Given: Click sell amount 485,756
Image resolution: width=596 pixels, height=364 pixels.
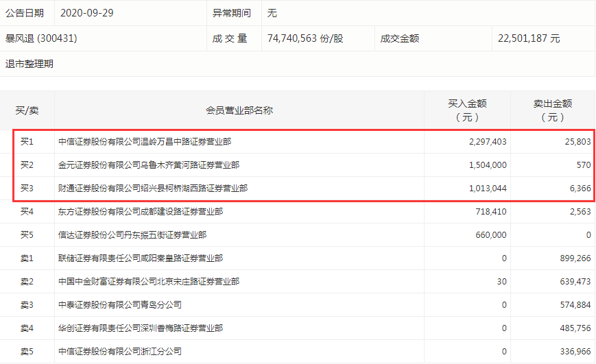Looking at the screenshot, I should click(575, 328).
